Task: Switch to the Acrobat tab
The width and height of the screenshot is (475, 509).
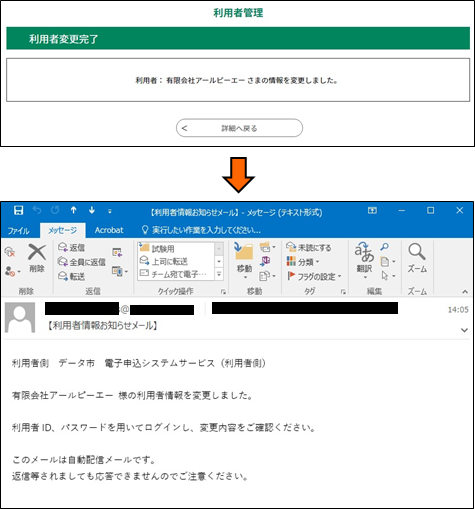Action: (x=109, y=230)
